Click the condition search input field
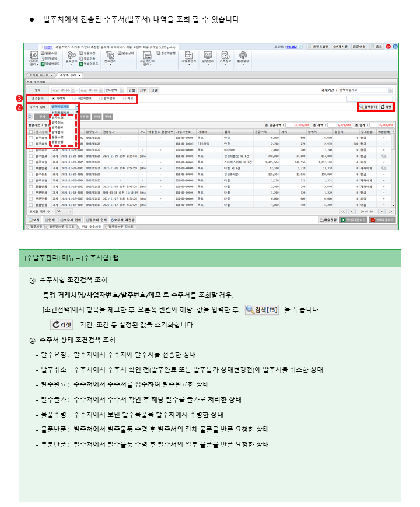This screenshot has height=507, width=420. pos(370,99)
